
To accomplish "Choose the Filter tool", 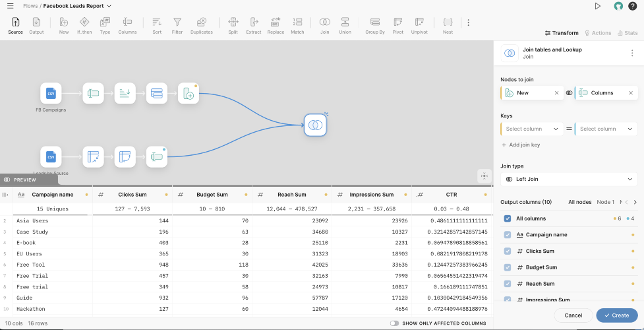I will click(177, 26).
